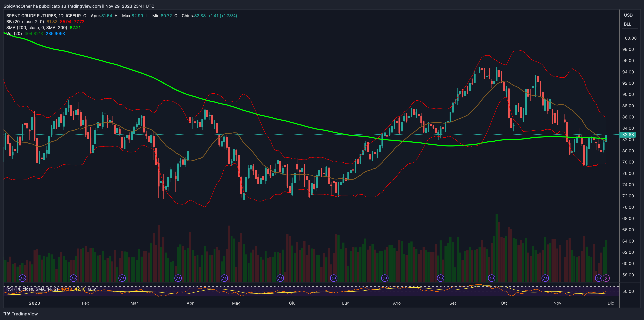The height and width of the screenshot is (320, 644).
Task: Click the Giu month label
Action: (x=292, y=303)
